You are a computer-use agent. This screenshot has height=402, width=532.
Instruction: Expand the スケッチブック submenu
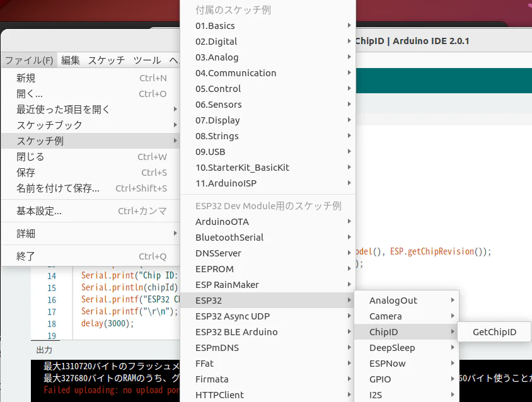click(90, 125)
